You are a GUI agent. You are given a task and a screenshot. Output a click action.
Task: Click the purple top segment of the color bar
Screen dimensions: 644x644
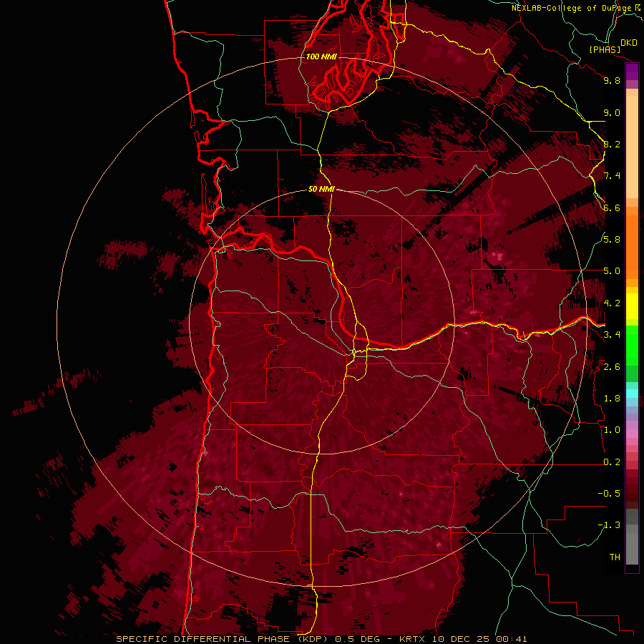(632, 72)
